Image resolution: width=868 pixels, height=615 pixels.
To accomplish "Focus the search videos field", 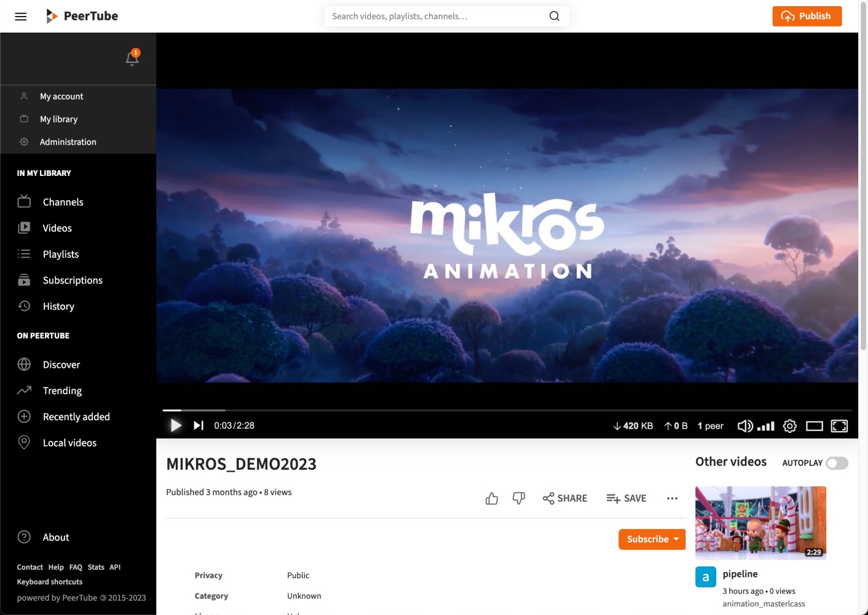I will (x=436, y=16).
